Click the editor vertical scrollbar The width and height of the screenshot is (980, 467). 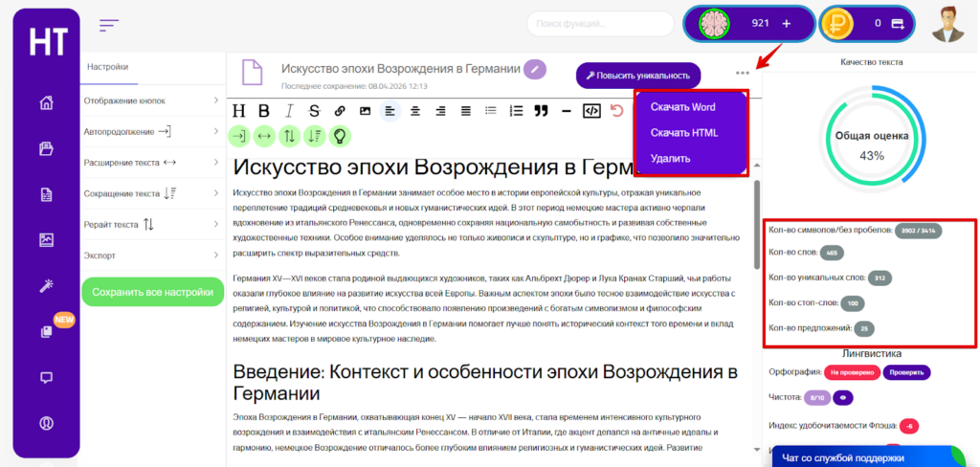757,225
